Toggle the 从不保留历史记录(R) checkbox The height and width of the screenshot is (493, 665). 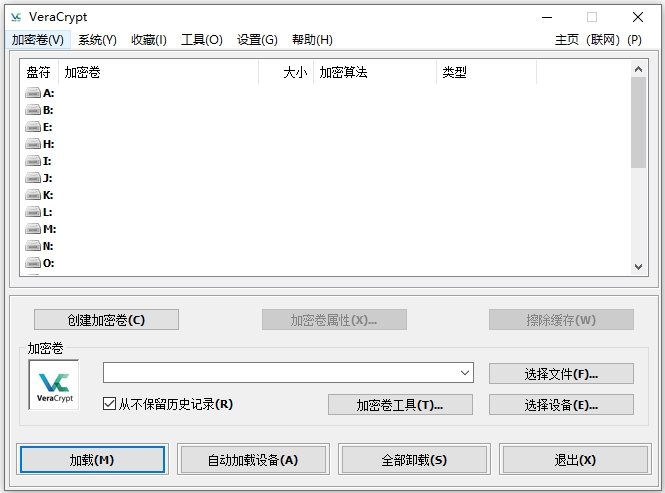[109, 403]
